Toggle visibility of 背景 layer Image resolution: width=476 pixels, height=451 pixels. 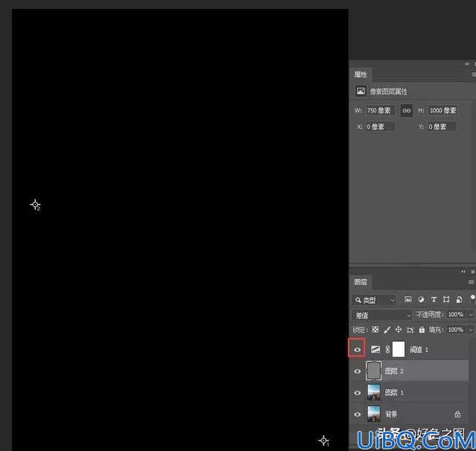click(x=357, y=415)
